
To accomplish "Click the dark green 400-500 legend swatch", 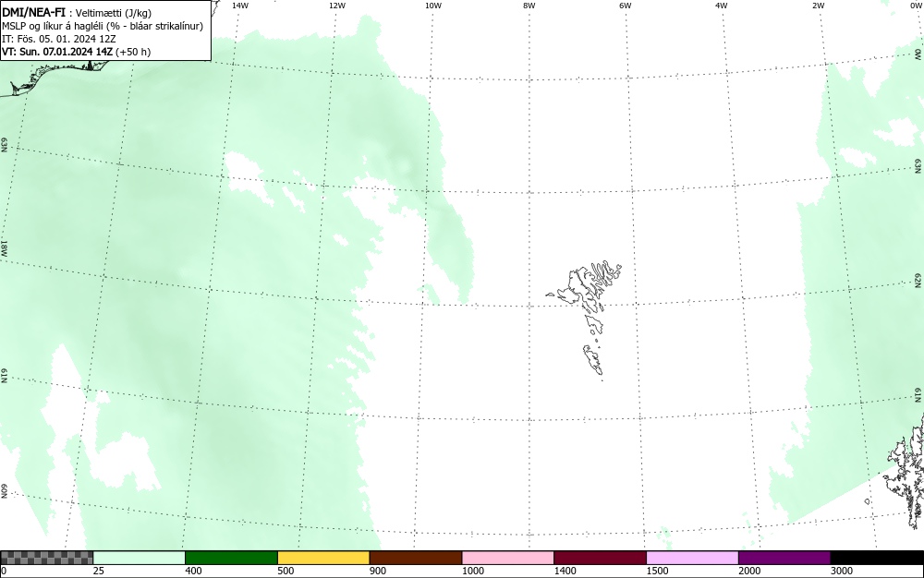I will coord(231,558).
